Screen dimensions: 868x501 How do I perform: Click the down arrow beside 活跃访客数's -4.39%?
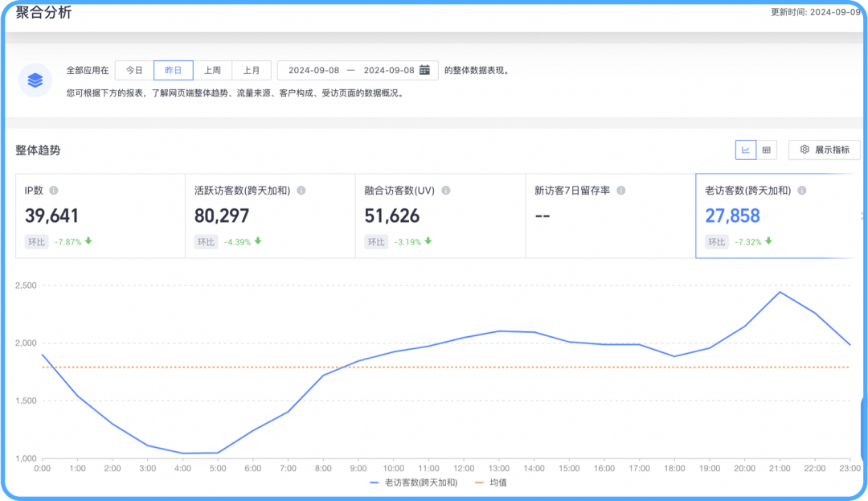[258, 241]
